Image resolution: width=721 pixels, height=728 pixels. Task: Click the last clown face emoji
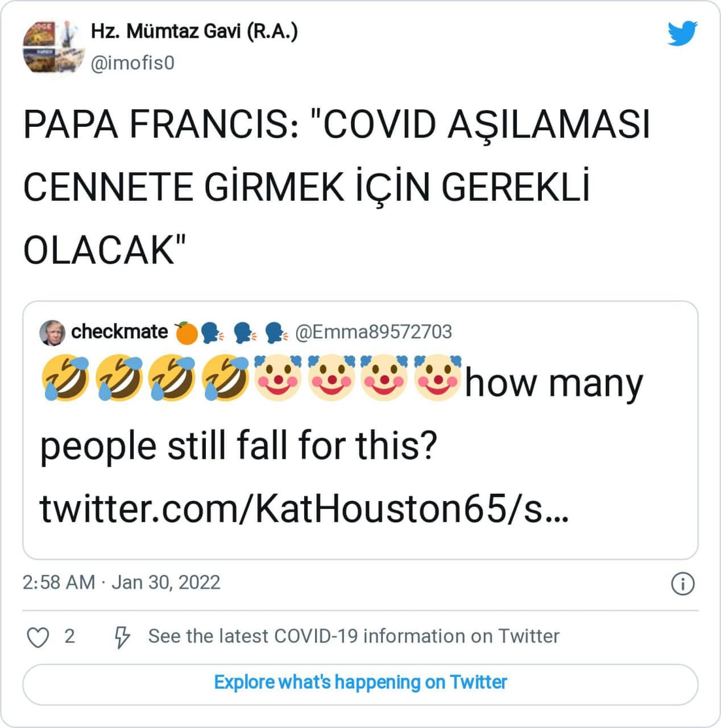[437, 378]
